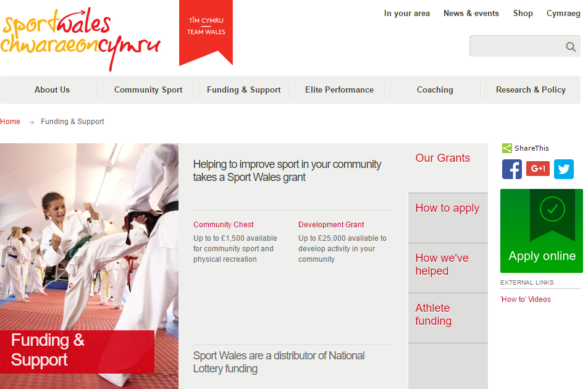Click Funding & Support breadcrumb text
The image size is (588, 389).
click(x=72, y=122)
